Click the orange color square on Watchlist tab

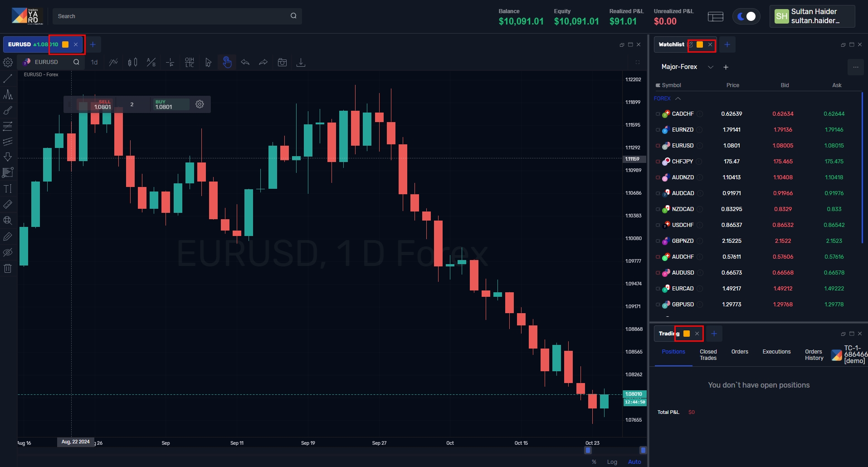700,44
